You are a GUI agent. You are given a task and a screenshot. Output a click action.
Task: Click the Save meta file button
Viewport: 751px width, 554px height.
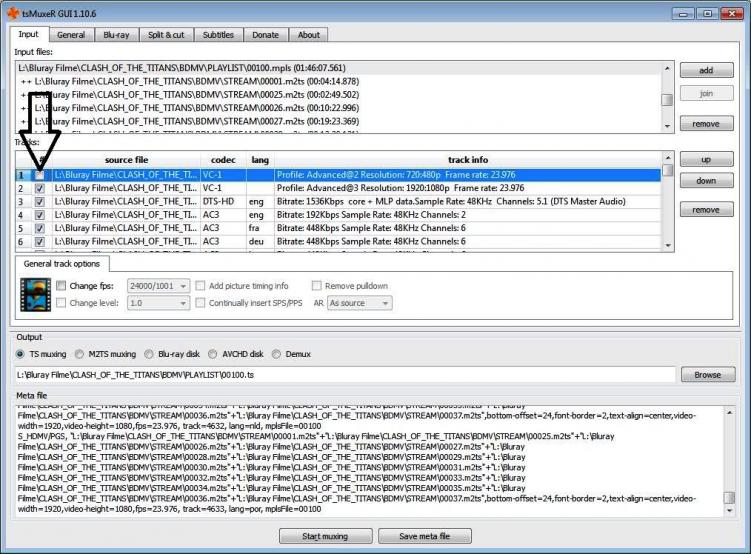click(424, 536)
